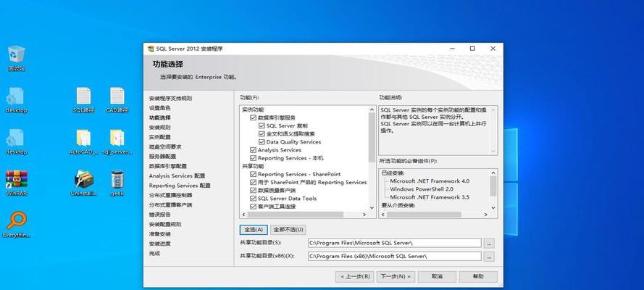The image size is (644, 290).
Task: Select the 共享功能 tree header
Action: coord(253,166)
